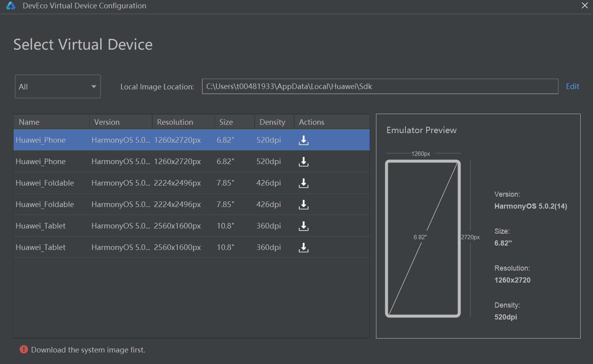Open the All device type dropdown

point(58,86)
